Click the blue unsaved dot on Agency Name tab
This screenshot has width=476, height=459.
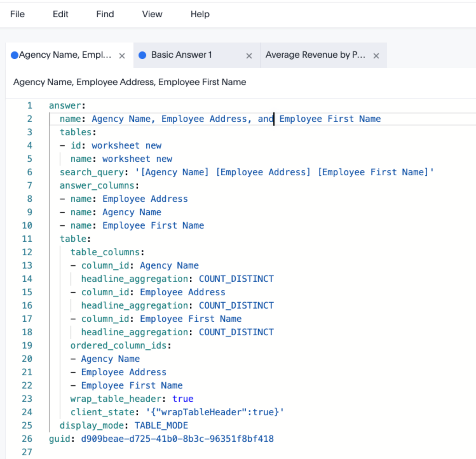[x=14, y=55]
